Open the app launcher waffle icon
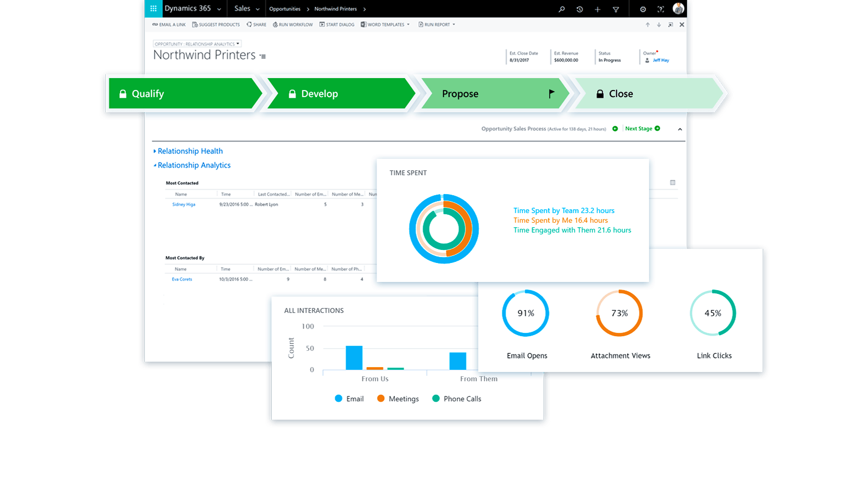Image resolution: width=868 pixels, height=488 pixels. (x=154, y=9)
